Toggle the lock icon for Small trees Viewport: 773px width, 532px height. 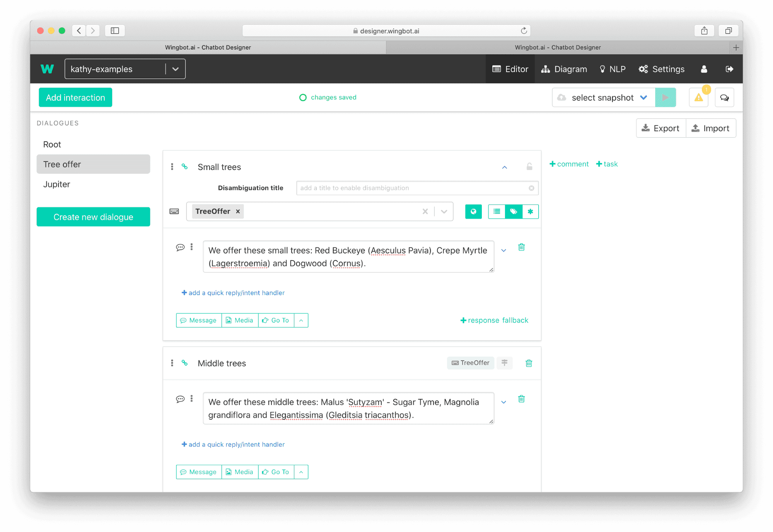[x=529, y=167]
